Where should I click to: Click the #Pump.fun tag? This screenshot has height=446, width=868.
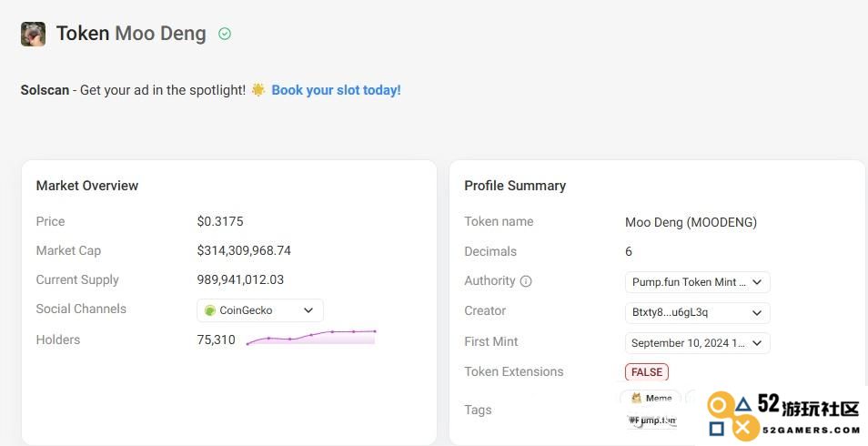pos(652,421)
